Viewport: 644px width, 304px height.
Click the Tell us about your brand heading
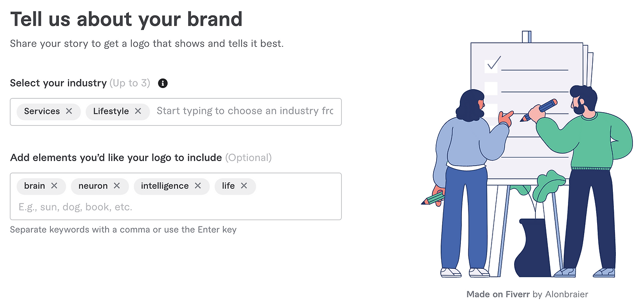coord(126,19)
